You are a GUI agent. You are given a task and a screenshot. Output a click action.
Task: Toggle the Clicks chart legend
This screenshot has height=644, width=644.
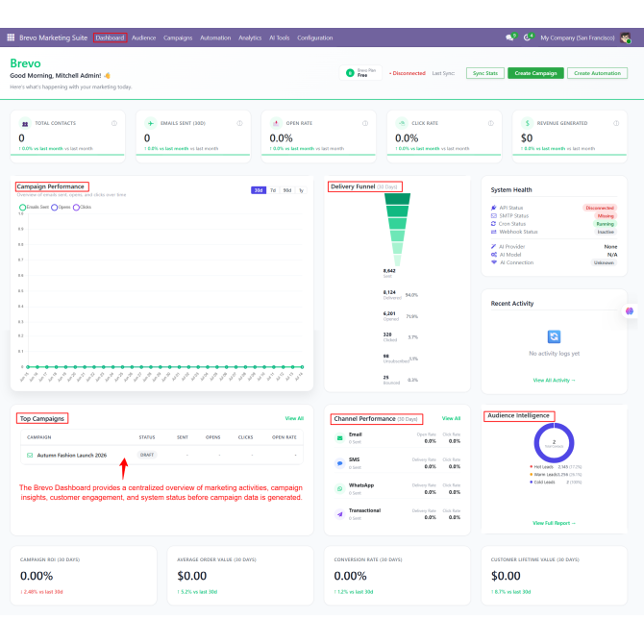pos(82,207)
